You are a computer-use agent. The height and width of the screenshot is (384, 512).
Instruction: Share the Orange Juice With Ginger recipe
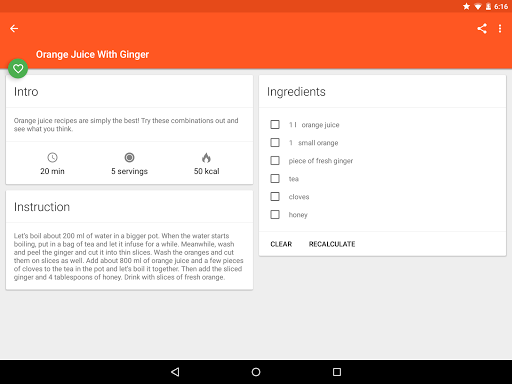click(482, 29)
